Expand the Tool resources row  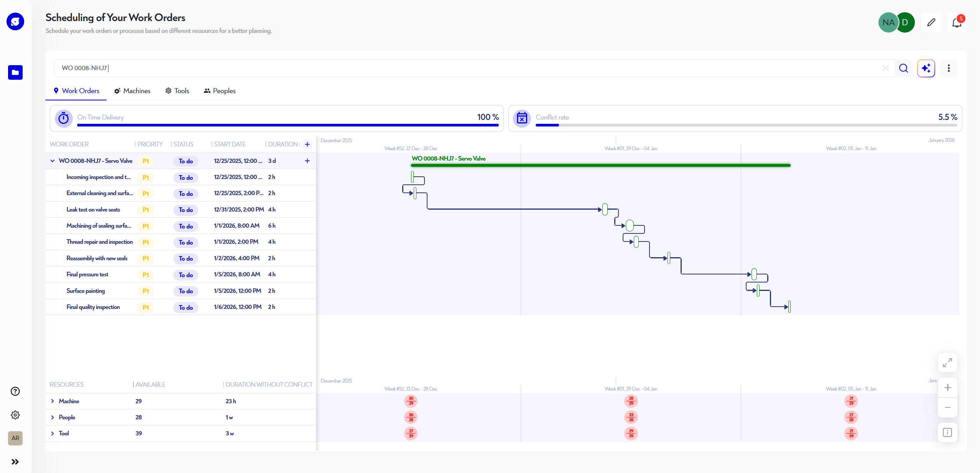click(53, 434)
